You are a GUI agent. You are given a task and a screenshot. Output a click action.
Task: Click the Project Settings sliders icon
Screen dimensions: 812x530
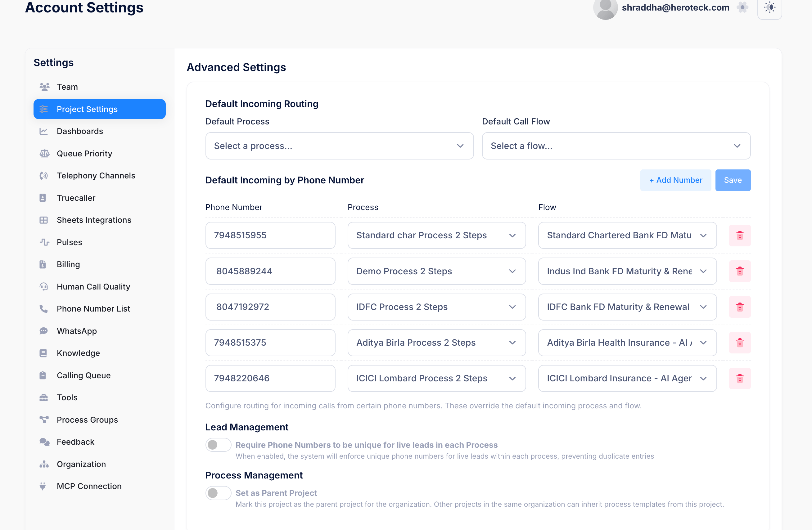pos(44,109)
